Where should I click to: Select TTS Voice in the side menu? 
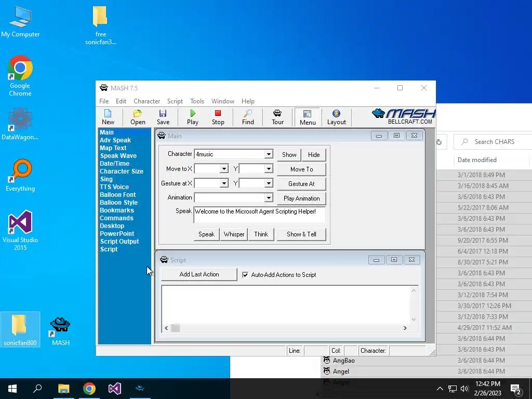point(114,187)
